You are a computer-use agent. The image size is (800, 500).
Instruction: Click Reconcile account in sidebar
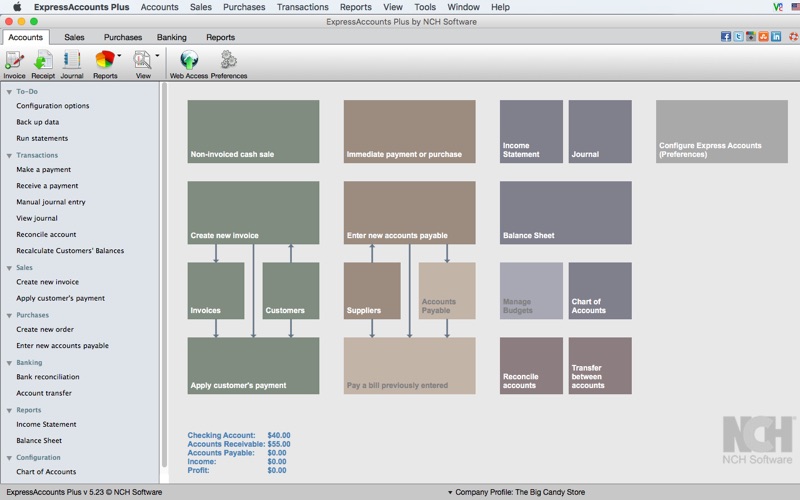coord(46,234)
